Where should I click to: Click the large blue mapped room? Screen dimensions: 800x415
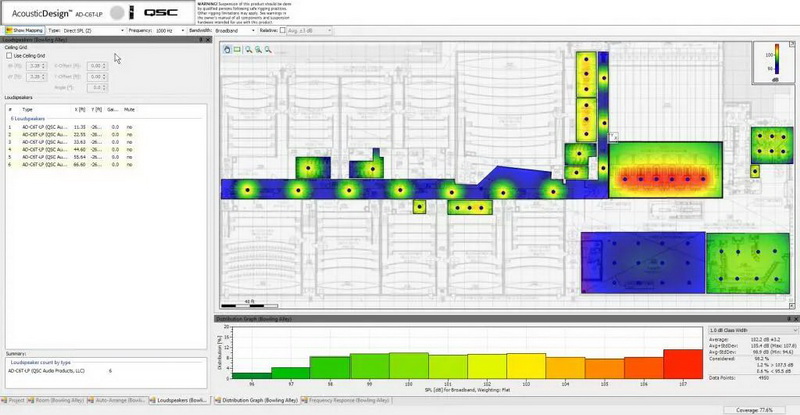click(643, 262)
